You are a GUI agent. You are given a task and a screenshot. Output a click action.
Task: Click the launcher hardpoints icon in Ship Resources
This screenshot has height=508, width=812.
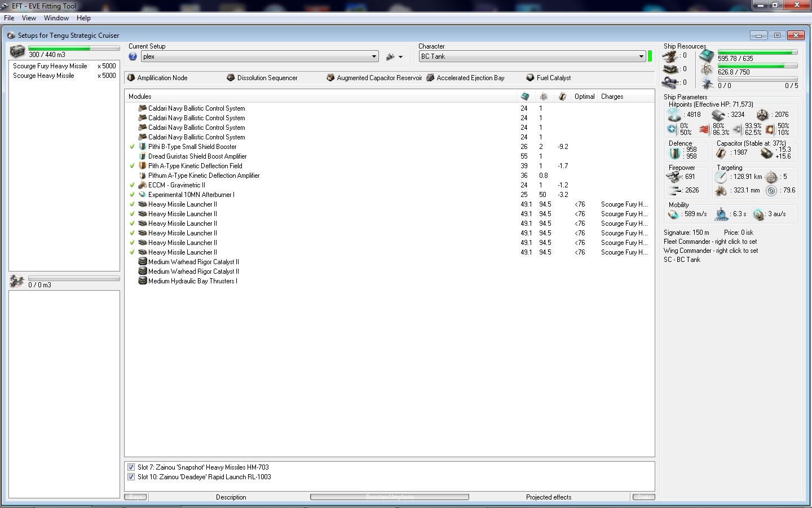point(670,69)
